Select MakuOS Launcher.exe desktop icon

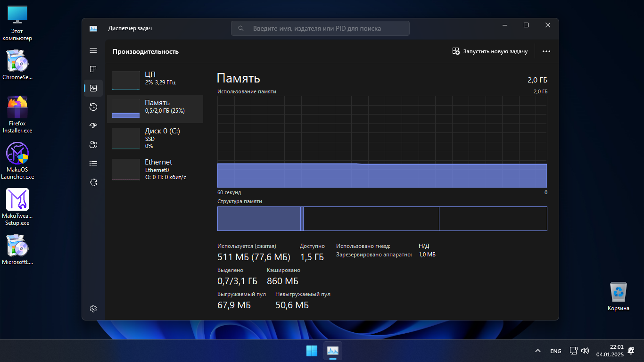[17, 161]
